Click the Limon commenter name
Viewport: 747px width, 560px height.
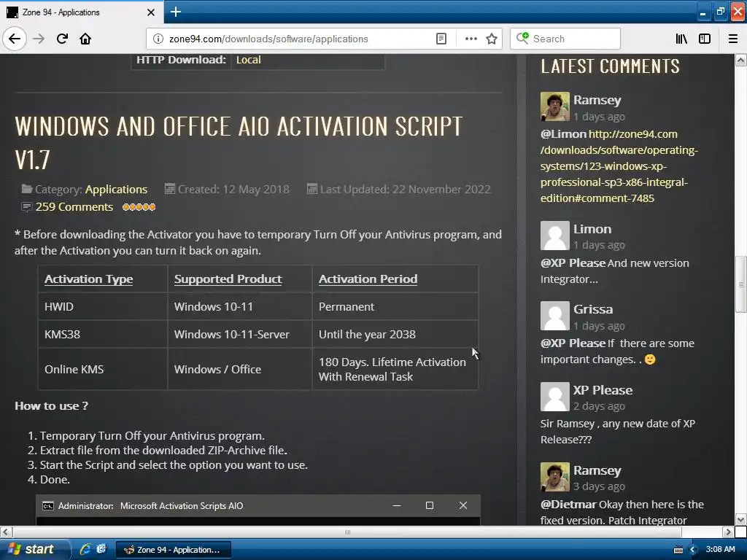tap(592, 229)
